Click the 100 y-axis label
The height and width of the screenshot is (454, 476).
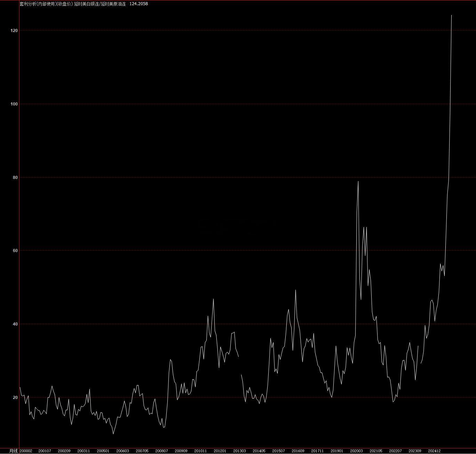(x=14, y=104)
